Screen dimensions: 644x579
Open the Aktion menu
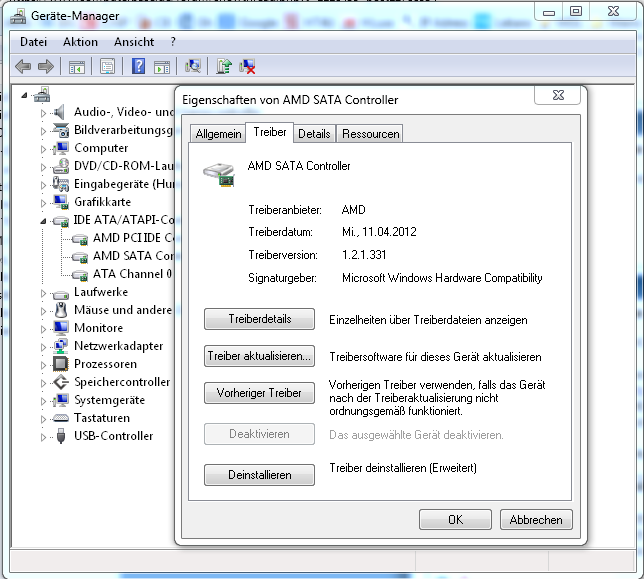click(x=80, y=42)
